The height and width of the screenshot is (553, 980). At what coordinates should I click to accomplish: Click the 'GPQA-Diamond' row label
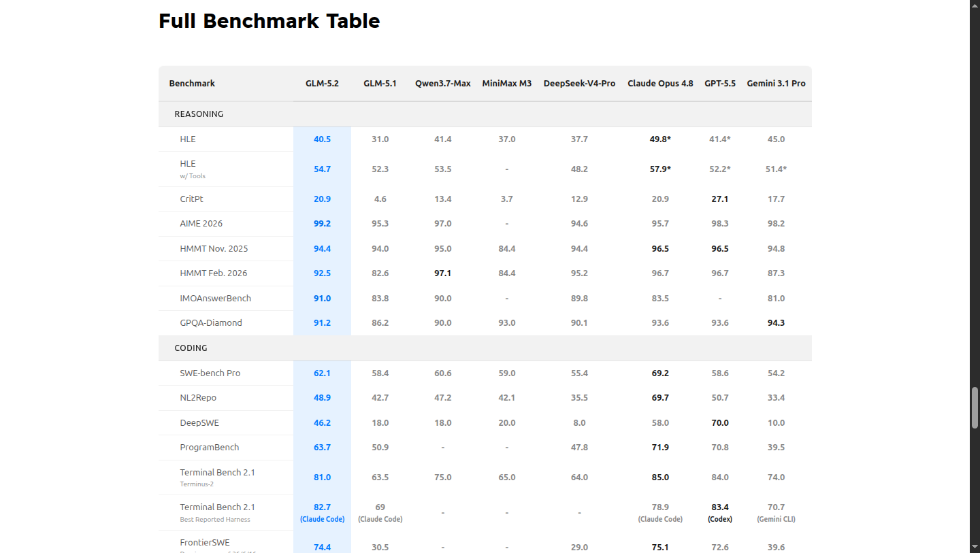click(x=211, y=323)
